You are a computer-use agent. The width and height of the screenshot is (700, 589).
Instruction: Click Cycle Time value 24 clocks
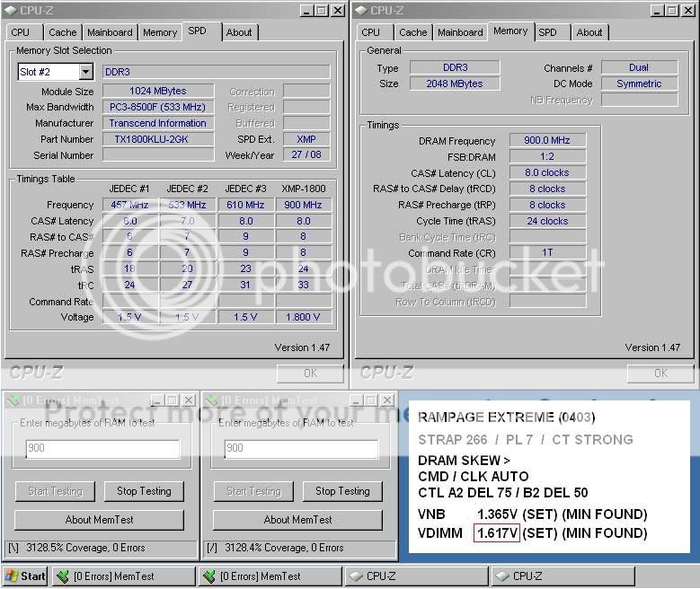click(x=547, y=221)
